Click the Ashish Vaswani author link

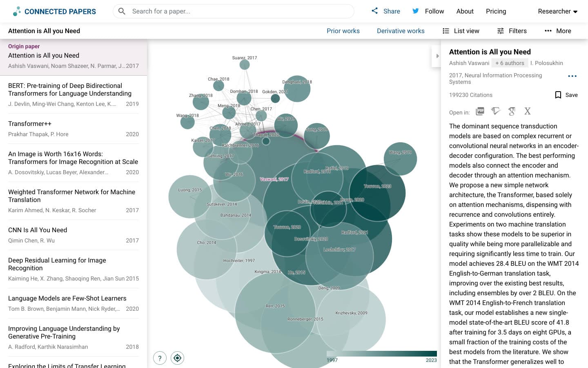(x=469, y=63)
